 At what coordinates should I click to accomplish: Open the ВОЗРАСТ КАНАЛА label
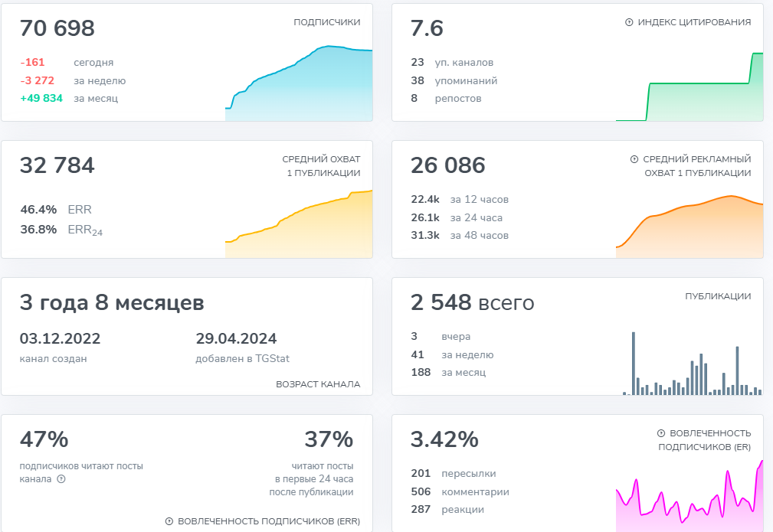(318, 384)
